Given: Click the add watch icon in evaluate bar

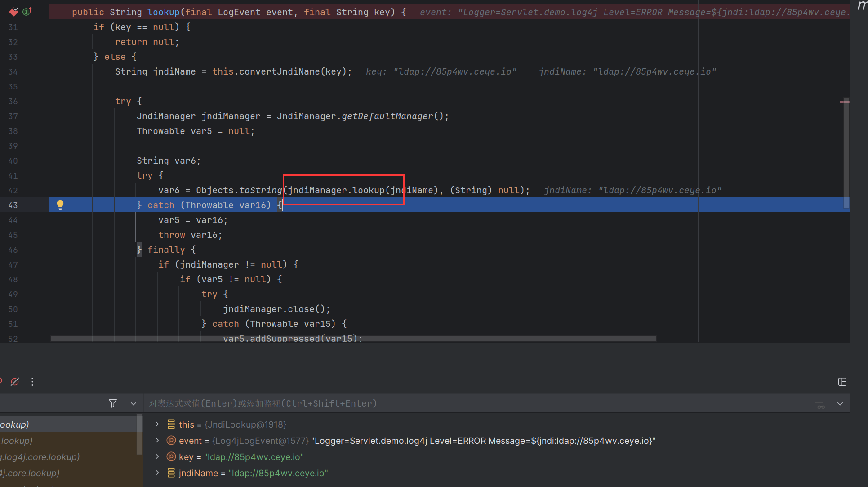Looking at the screenshot, I should [820, 403].
